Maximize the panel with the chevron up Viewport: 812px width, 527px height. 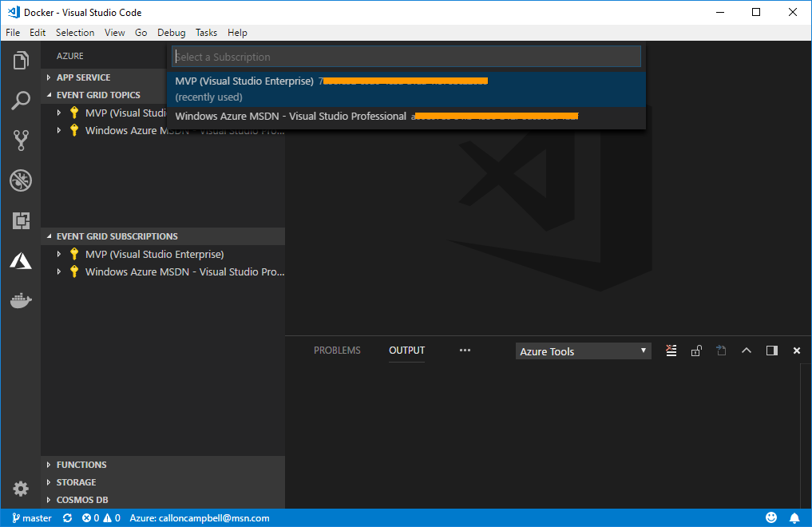747,351
